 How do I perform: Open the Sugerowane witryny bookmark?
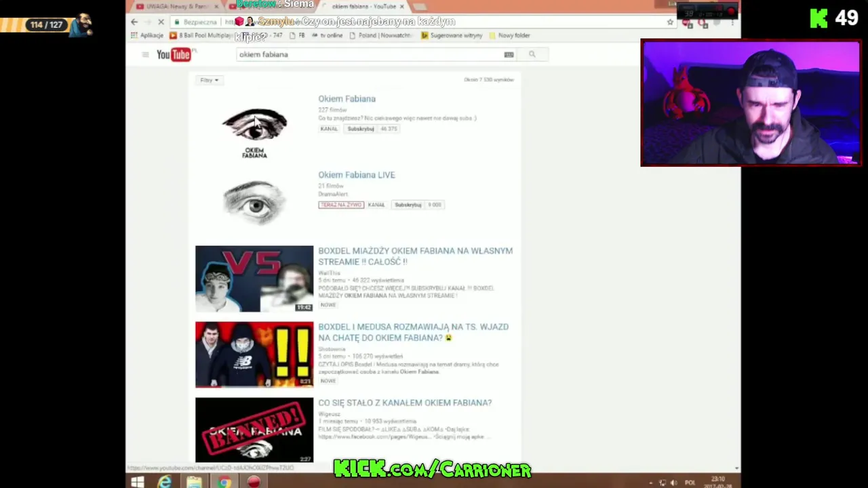coord(452,35)
